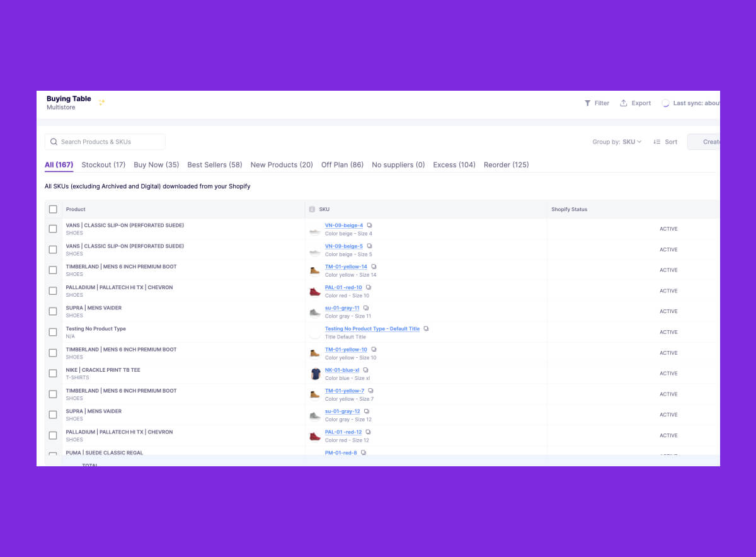Open the PAL-01-red-10 SKU link

click(343, 288)
